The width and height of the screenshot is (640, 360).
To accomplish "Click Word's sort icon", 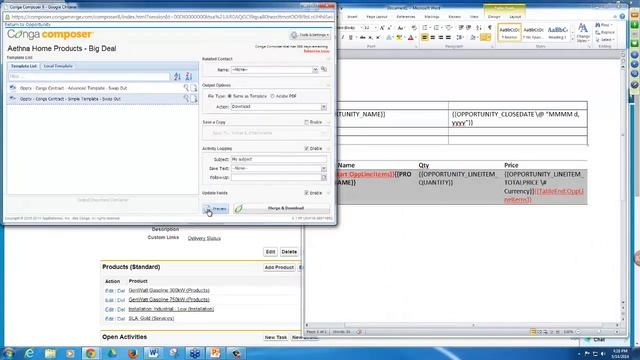I will click(x=479, y=27).
